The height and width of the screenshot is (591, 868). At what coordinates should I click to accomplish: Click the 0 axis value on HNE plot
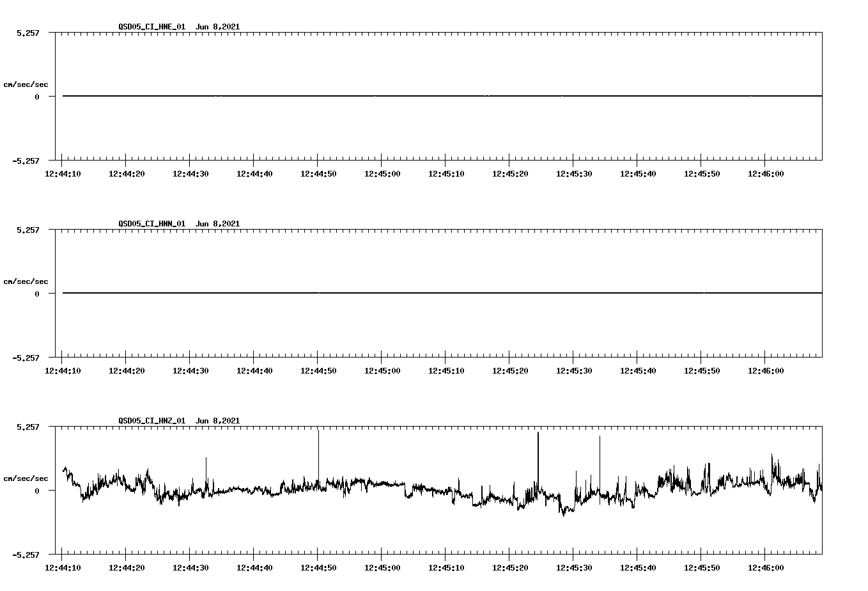pyautogui.click(x=37, y=97)
